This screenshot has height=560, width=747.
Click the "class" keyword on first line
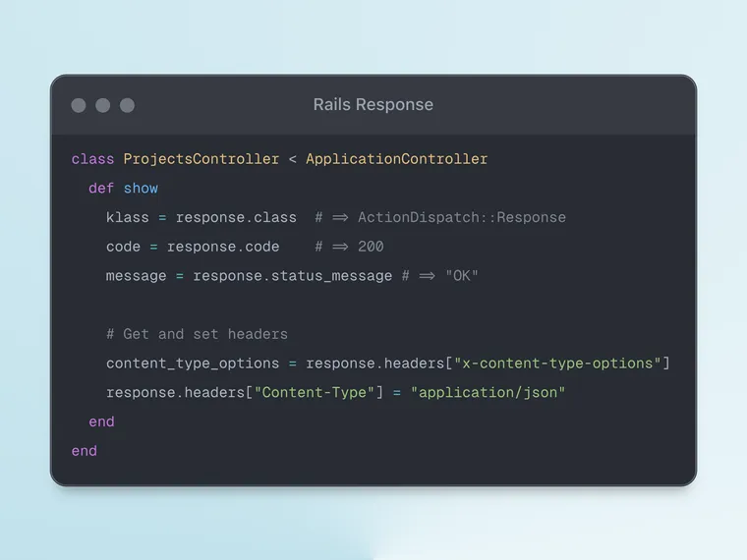coord(93,159)
